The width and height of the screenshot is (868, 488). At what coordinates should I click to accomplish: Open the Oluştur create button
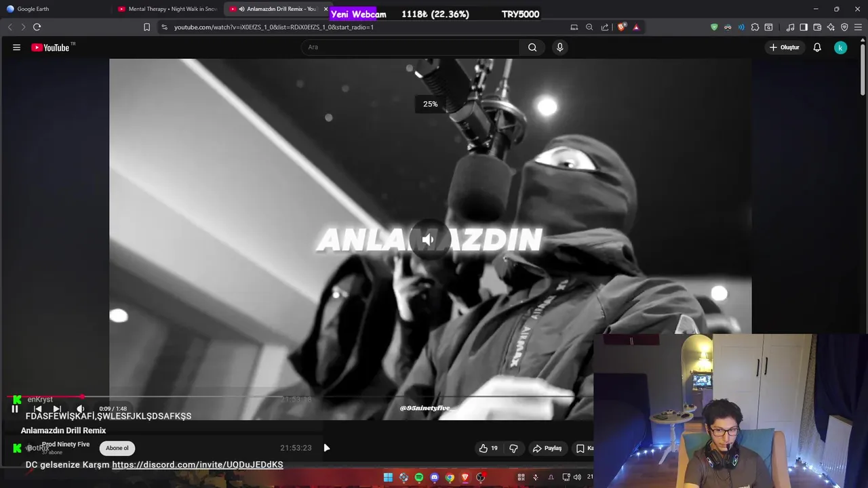[785, 47]
